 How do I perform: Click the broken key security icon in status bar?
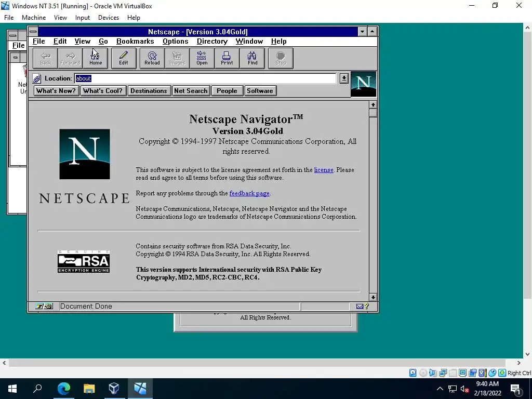[44, 307]
